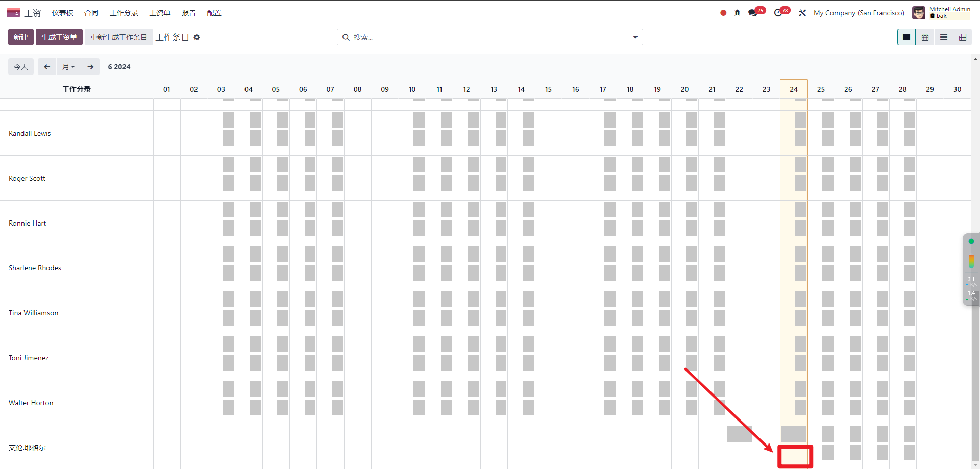Viewport: 980px width, 469px height.
Task: Click the gear icon next to 工作条目
Action: (x=197, y=37)
